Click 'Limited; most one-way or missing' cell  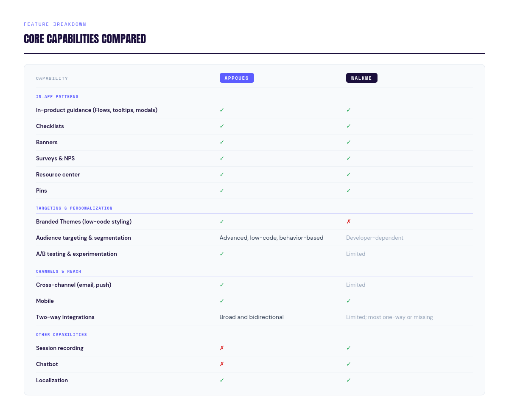pyautogui.click(x=389, y=317)
